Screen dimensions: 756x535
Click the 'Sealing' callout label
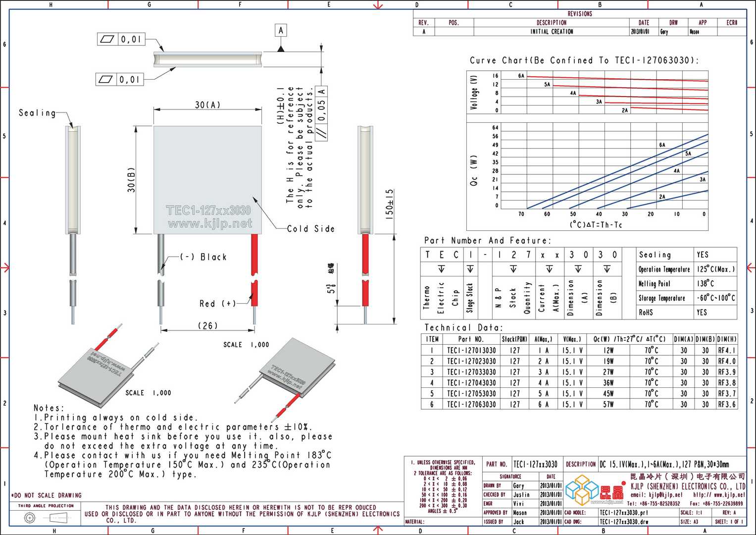point(37,113)
